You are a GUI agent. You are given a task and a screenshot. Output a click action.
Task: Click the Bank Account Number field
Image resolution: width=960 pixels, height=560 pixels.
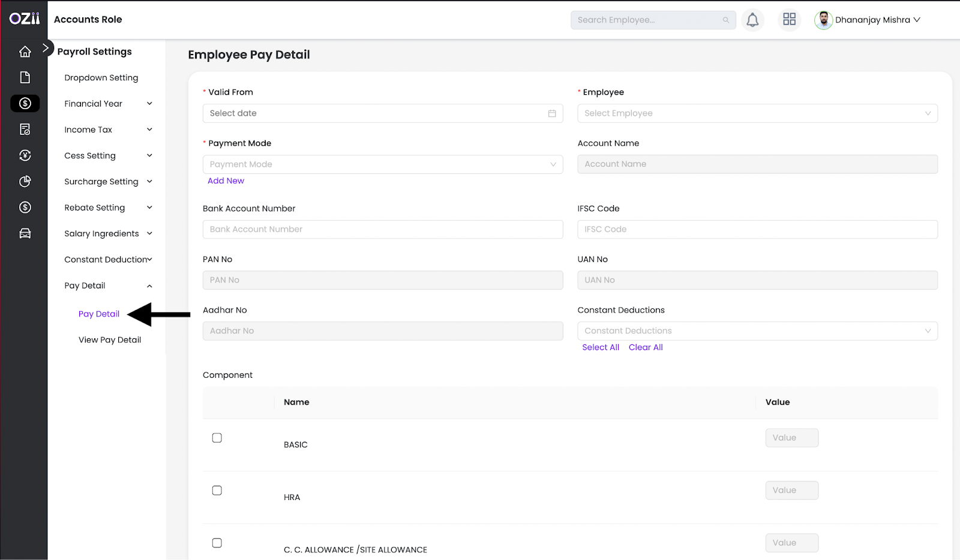tap(382, 229)
